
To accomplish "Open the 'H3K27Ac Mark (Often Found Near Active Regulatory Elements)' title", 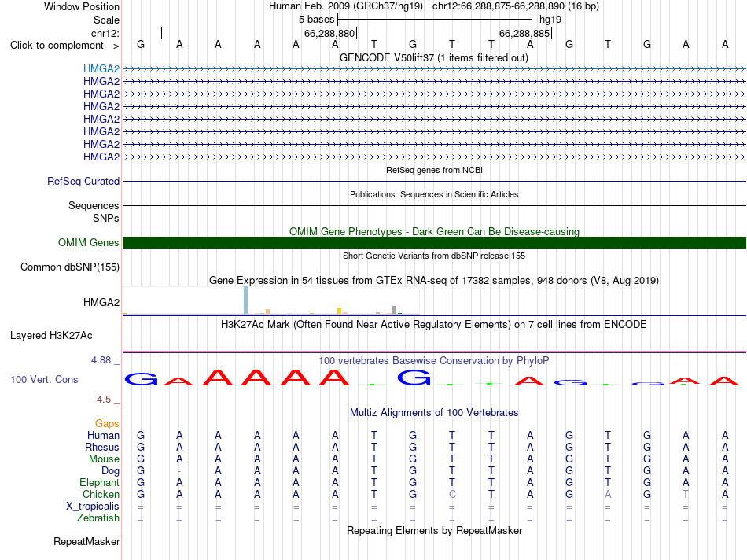I will tap(434, 325).
